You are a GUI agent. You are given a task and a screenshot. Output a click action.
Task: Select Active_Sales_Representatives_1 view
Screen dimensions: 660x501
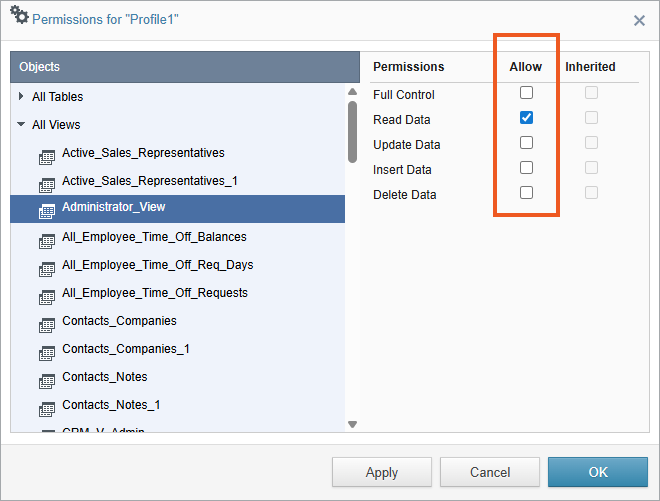tap(150, 181)
